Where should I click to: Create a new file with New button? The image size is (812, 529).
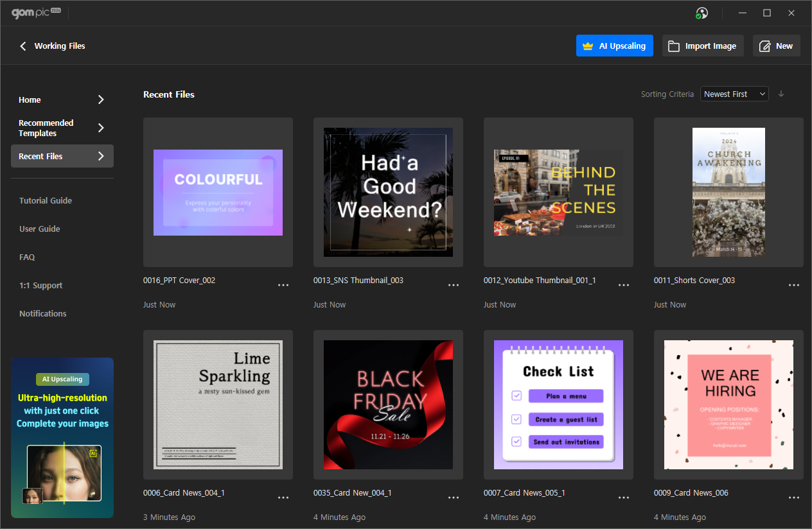(x=776, y=46)
